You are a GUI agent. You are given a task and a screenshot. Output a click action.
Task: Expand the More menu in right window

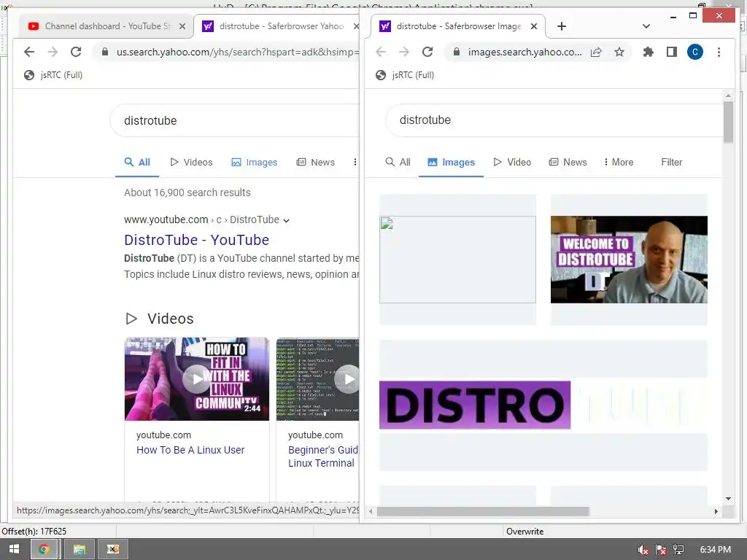tap(619, 163)
